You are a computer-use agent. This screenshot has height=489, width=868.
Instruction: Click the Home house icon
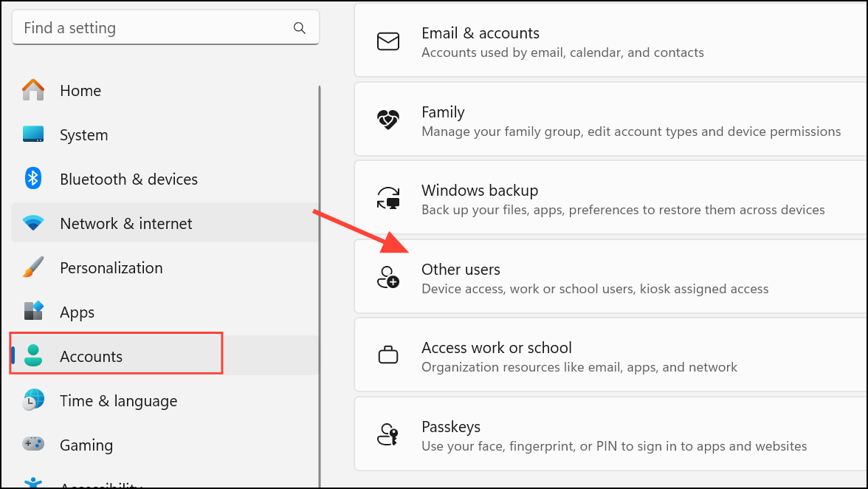[x=33, y=89]
